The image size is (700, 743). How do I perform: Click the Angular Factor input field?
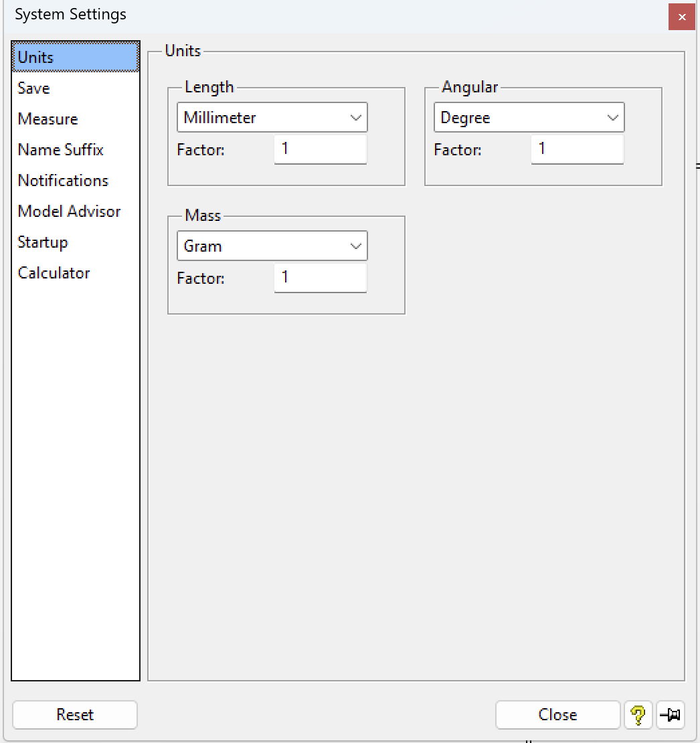tap(577, 150)
